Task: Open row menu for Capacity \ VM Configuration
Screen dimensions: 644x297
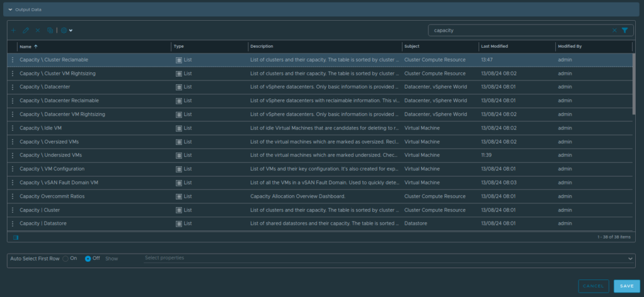Action: (x=13, y=169)
